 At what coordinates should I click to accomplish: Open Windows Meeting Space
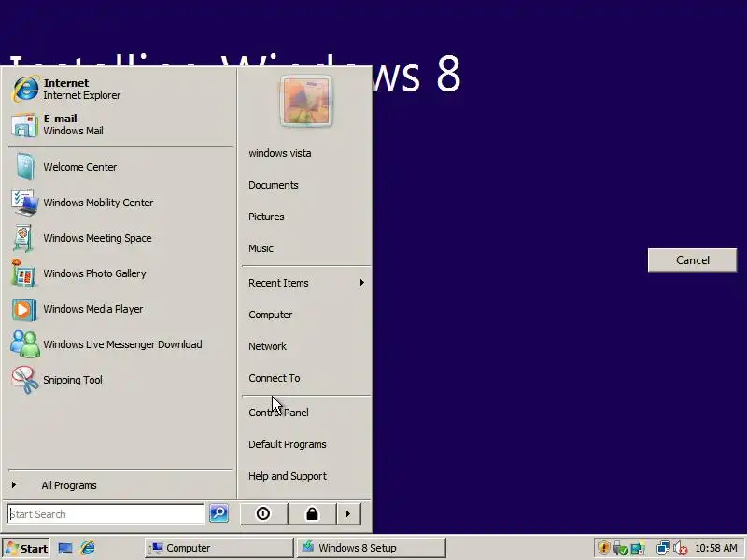pyautogui.click(x=121, y=238)
